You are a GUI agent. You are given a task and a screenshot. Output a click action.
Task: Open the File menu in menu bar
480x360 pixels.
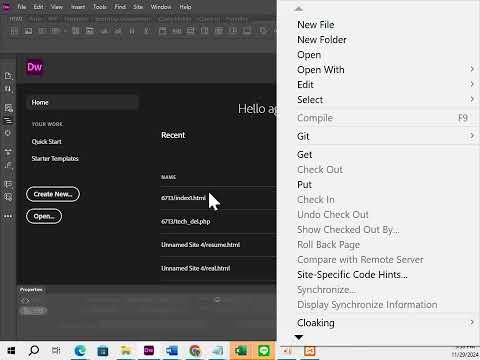22,7
